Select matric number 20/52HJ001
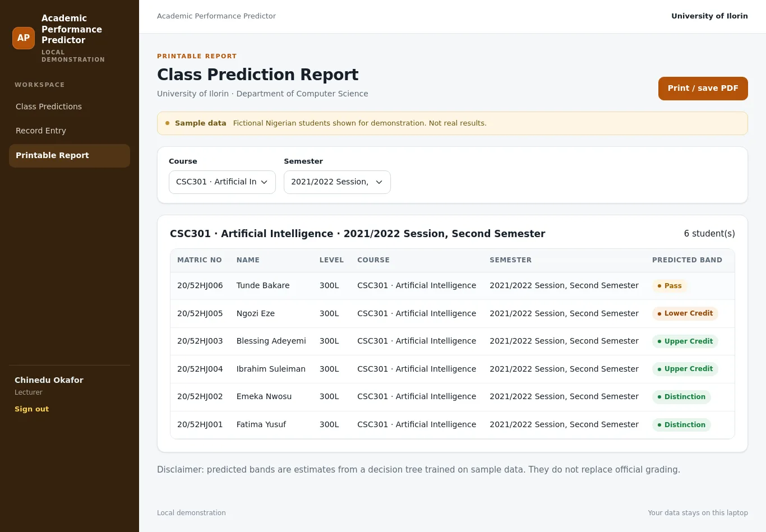The height and width of the screenshot is (532, 766). coord(200,424)
